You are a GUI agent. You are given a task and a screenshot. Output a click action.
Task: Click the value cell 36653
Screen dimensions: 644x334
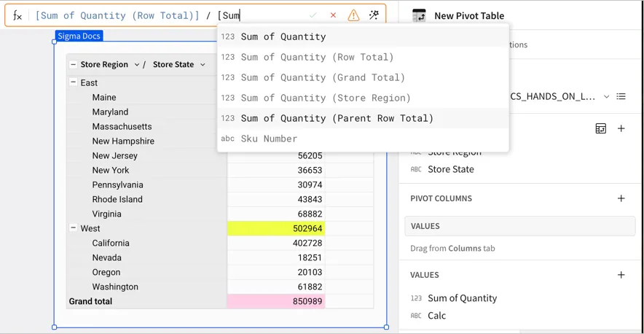276,171
